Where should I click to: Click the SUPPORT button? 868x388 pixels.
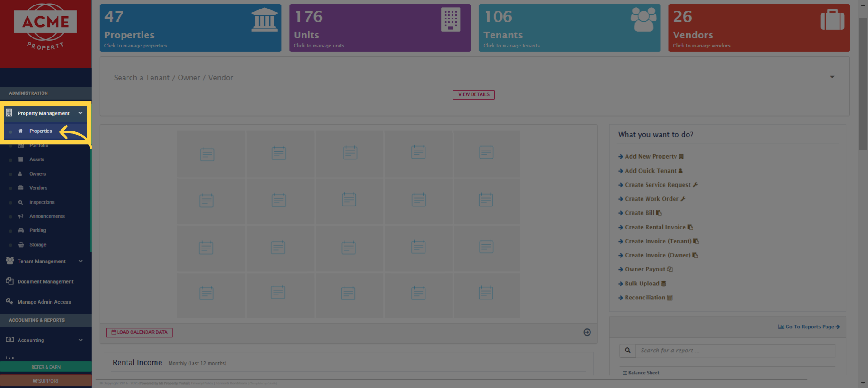pyautogui.click(x=46, y=381)
